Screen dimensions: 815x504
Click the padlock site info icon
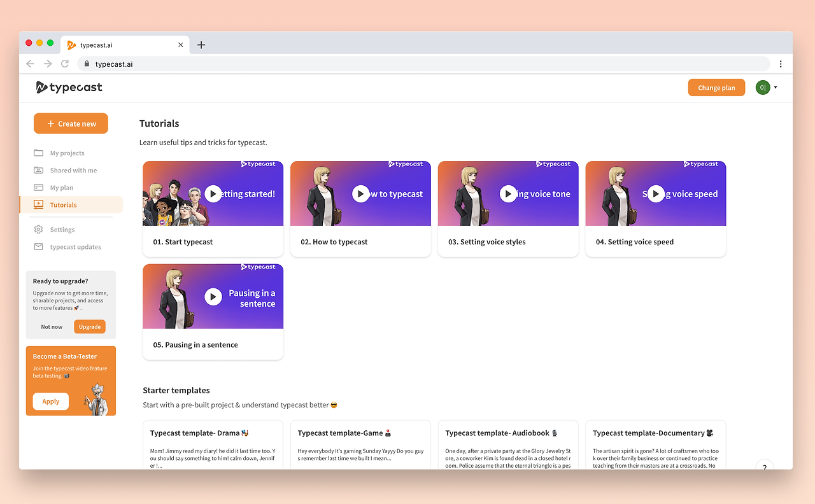coord(87,64)
